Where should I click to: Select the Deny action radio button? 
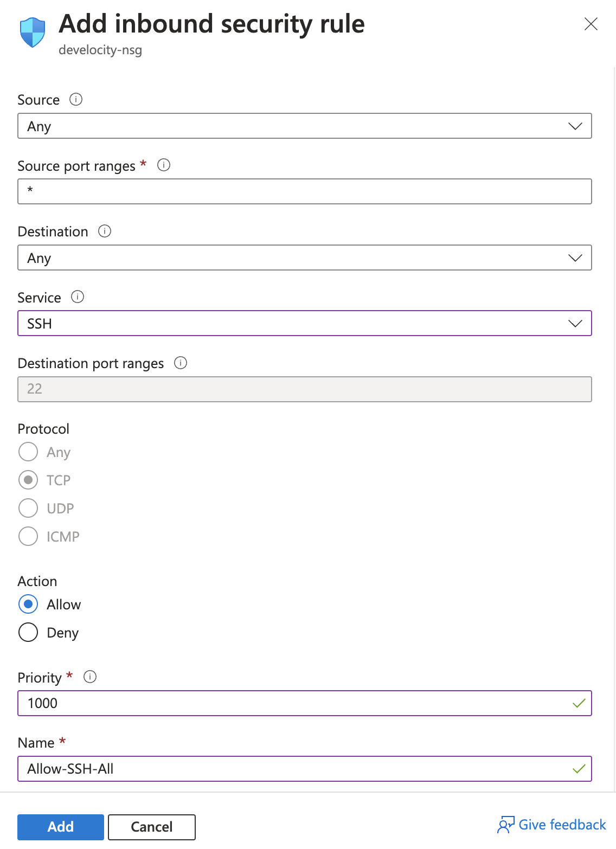pos(28,632)
